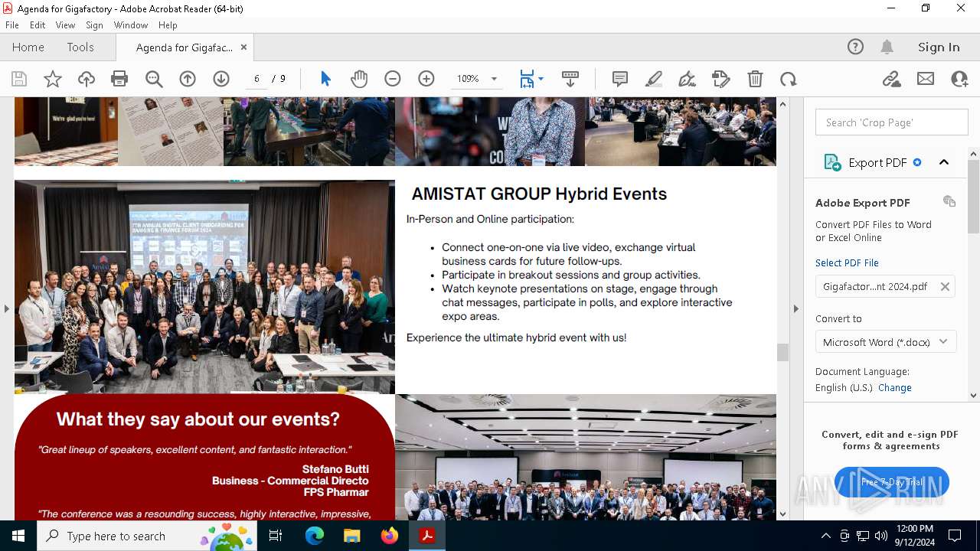Share a link to this file

(891, 79)
